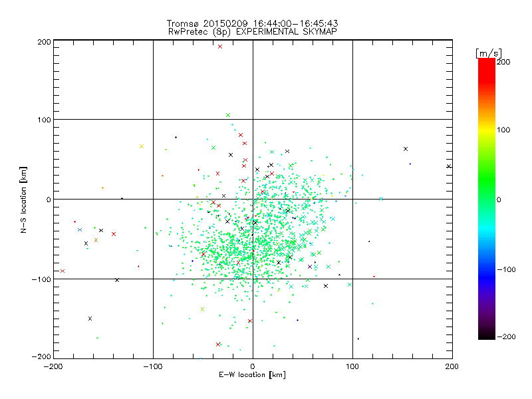Click the orange X marker in the left region
The height and width of the screenshot is (399, 532).
pyautogui.click(x=96, y=240)
